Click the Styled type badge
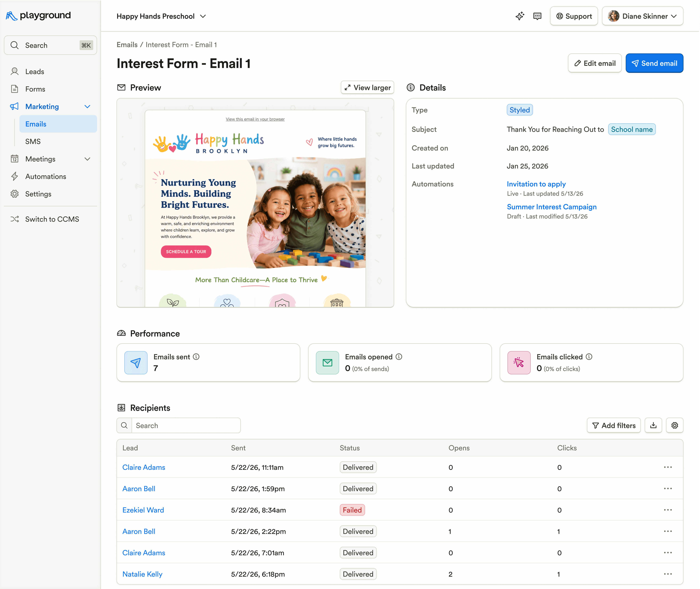 click(x=519, y=110)
